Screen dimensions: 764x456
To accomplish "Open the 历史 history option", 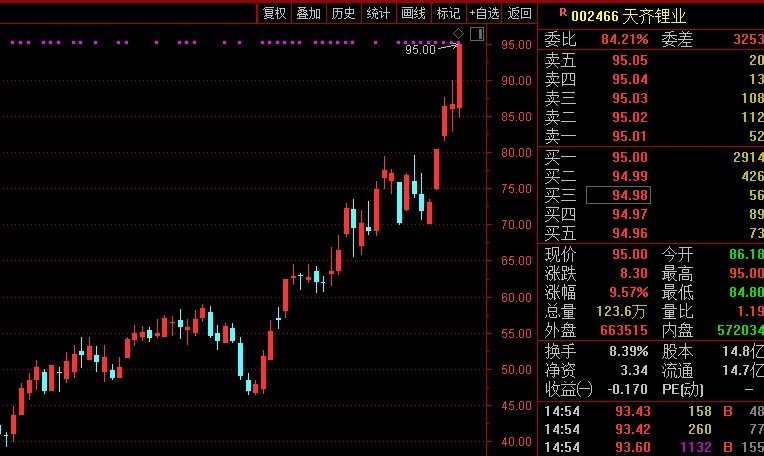I will pyautogui.click(x=343, y=13).
